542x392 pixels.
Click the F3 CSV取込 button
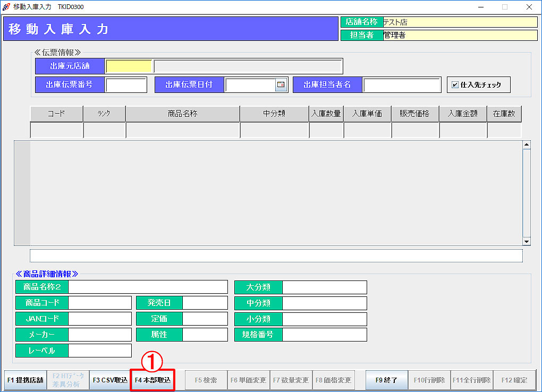click(110, 380)
